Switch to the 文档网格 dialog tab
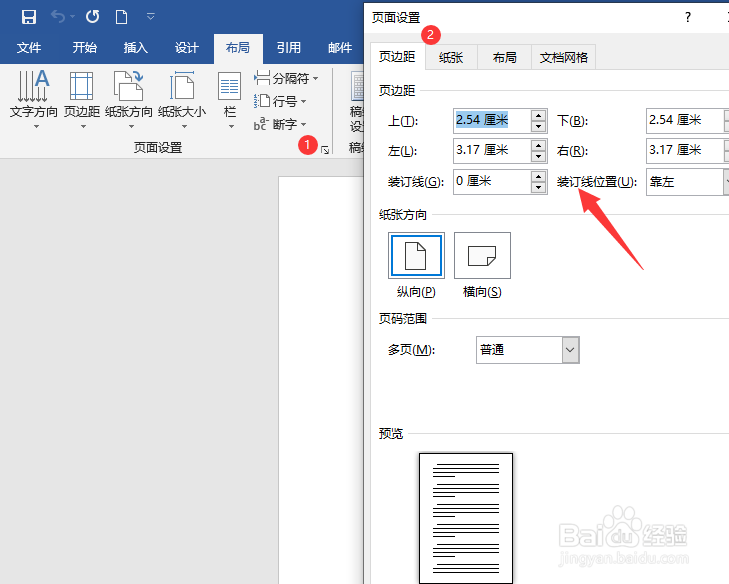729x584 pixels. 563,58
